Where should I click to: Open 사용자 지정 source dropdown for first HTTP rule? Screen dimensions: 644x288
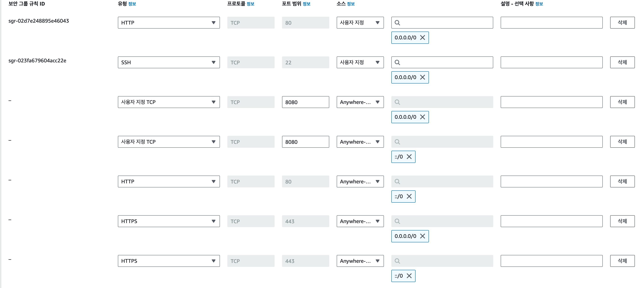tap(360, 23)
